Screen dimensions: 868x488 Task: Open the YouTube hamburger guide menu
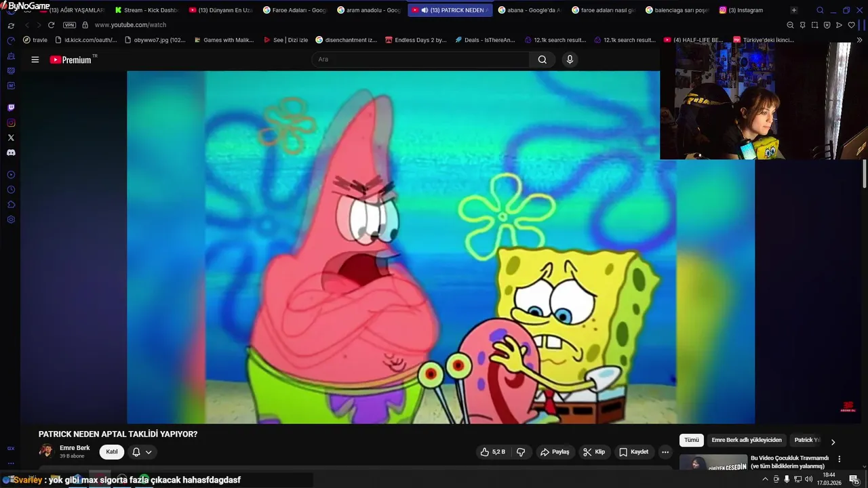(x=35, y=60)
